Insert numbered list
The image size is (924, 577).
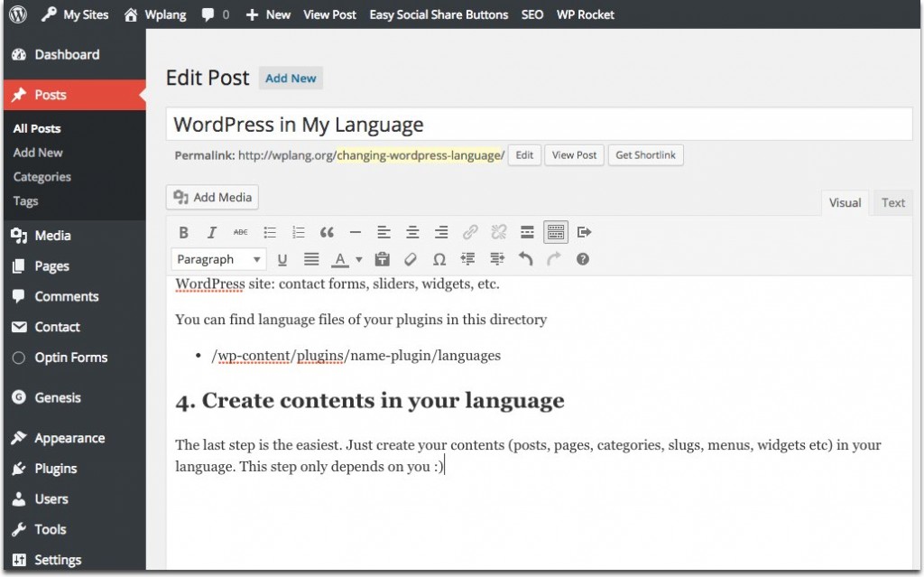[x=298, y=232]
